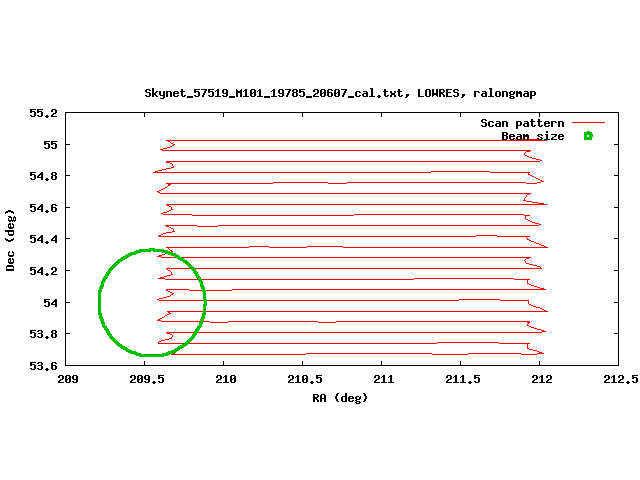The image size is (640, 480).
Task: Click the y-axis tick label 54.4
Action: point(43,239)
